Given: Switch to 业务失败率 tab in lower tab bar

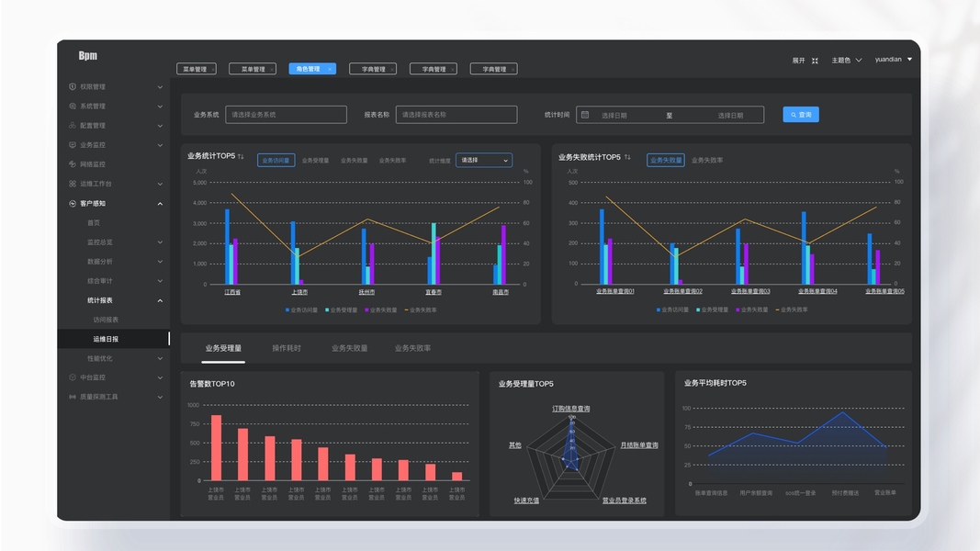Looking at the screenshot, I should click(x=412, y=348).
